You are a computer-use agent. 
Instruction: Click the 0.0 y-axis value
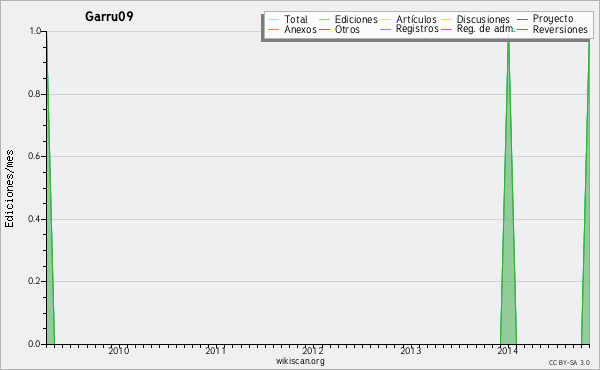pyautogui.click(x=35, y=344)
